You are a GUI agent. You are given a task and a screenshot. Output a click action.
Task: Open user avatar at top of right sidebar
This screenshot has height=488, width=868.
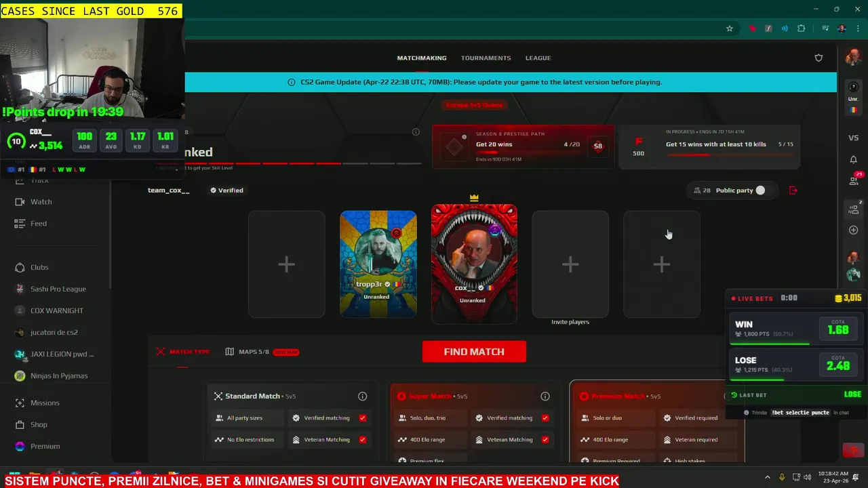coord(852,57)
